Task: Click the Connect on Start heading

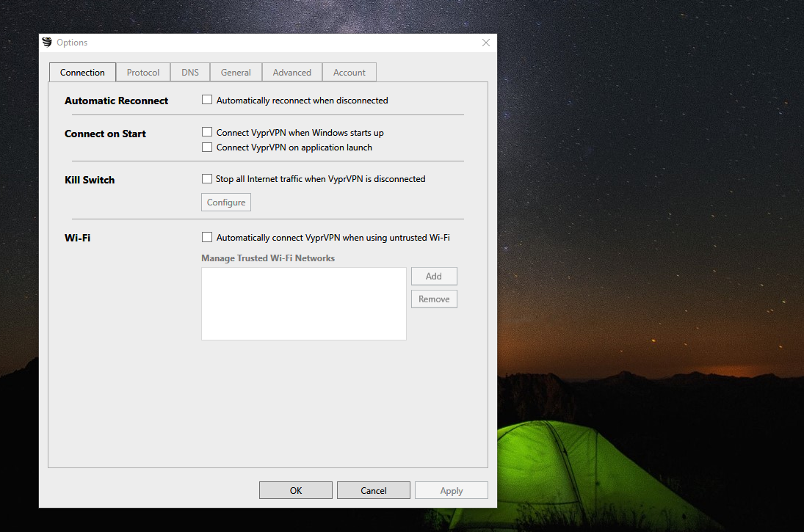Action: coord(105,134)
